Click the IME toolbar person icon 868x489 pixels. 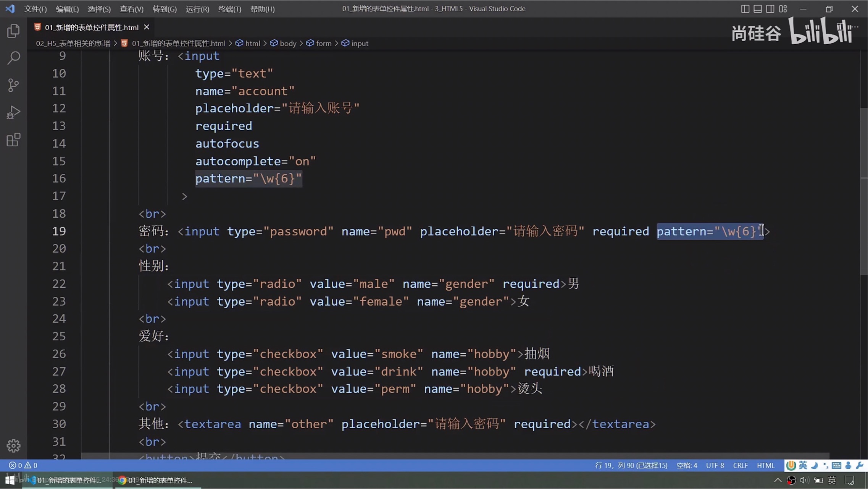[x=848, y=465]
